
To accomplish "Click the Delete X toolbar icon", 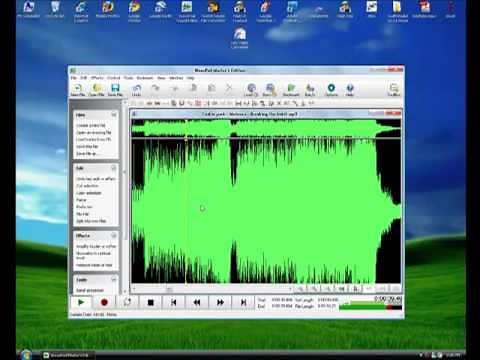I will [x=229, y=88].
